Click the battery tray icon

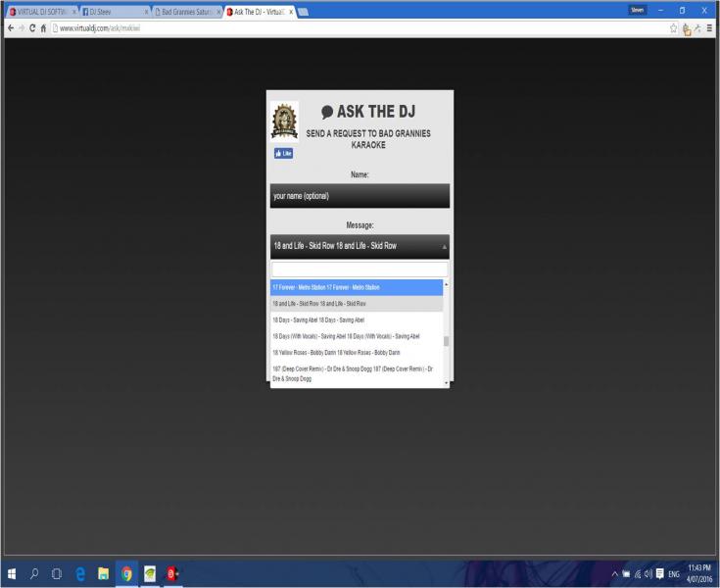click(626, 573)
